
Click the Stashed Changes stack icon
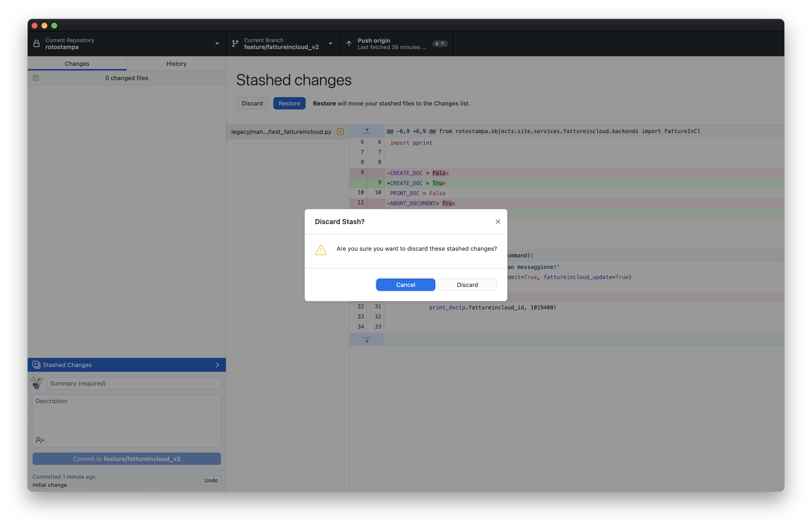[36, 365]
